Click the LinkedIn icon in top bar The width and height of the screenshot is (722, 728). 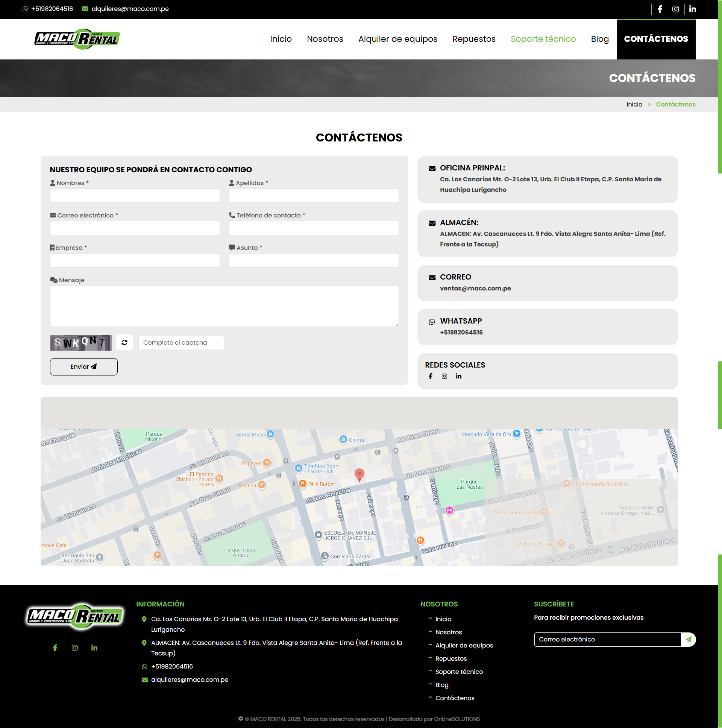[692, 9]
